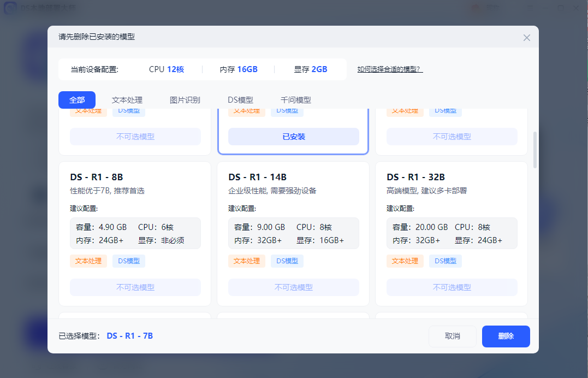Image resolution: width=588 pixels, height=378 pixels.
Task: Switch to the 文本处理 filter tab
Action: coord(127,100)
